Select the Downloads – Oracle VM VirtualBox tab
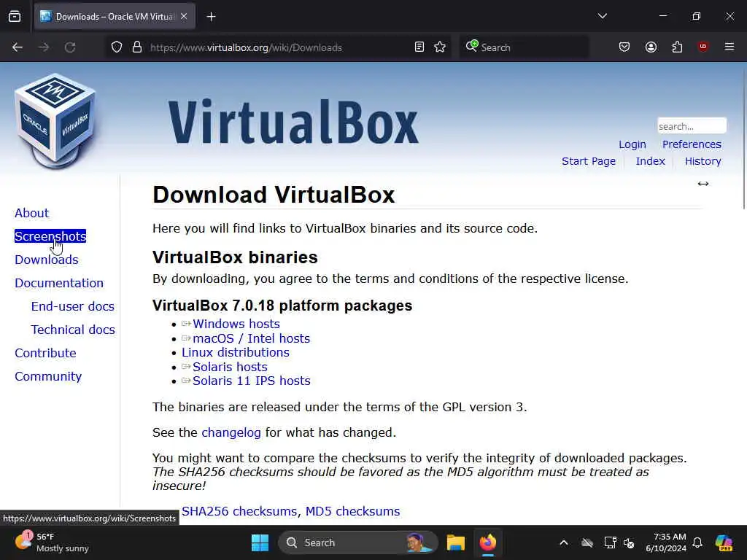This screenshot has height=560, width=747. 115,17
